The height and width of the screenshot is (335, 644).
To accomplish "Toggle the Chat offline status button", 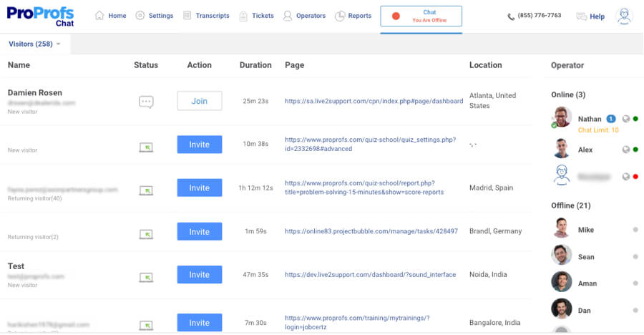I will 421,16.
